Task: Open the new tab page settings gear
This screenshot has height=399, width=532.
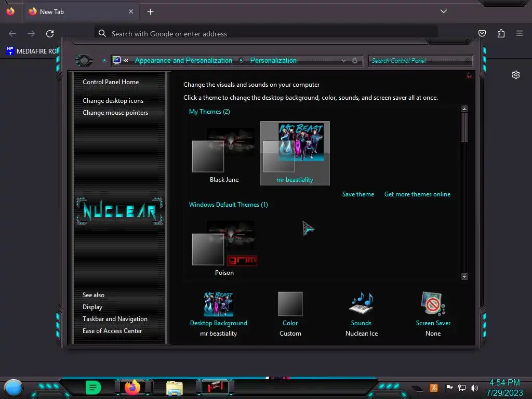Action: tap(516, 75)
